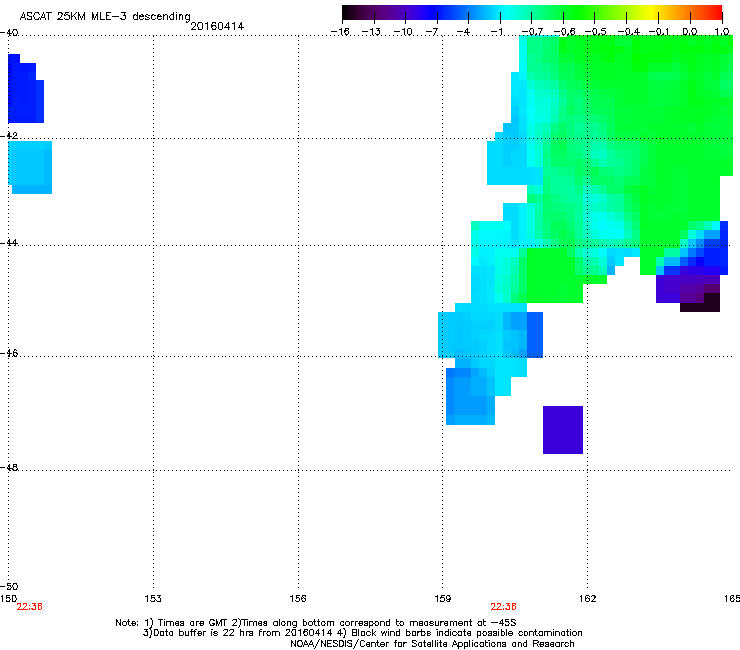Viewport: 740px width, 650px height.
Task: Click the red 22:36 time between 159 and 162
Action: 503,607
